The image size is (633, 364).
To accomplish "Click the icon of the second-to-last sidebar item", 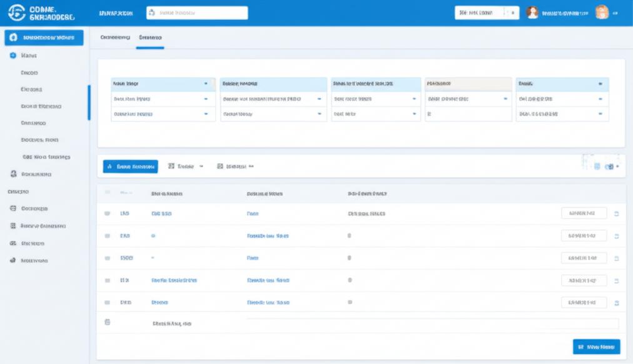I will (x=13, y=243).
